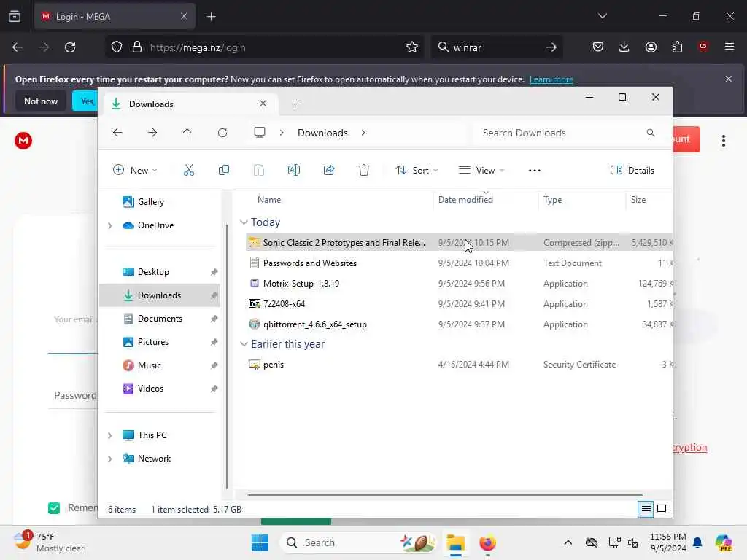
Task: Add a new File Explorer tab
Action: click(295, 104)
